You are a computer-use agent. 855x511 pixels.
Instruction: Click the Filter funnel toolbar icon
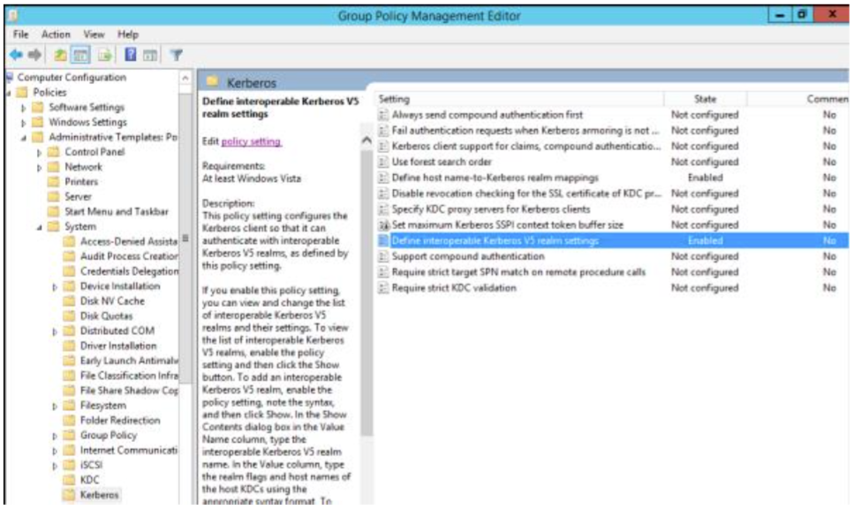[176, 55]
